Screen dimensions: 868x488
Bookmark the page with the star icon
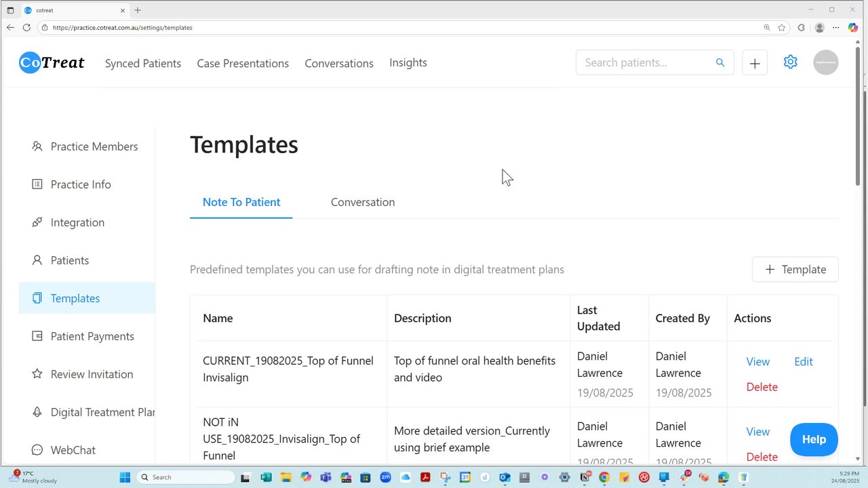[x=782, y=28]
